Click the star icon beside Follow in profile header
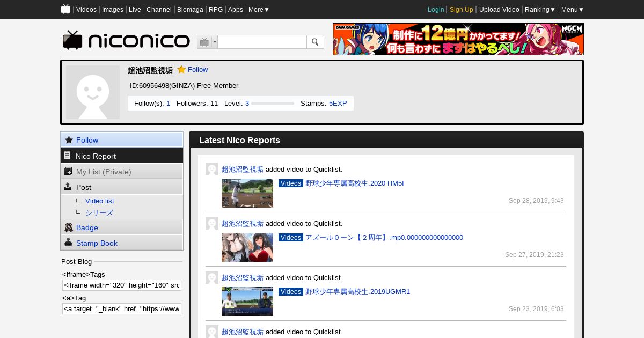Screen dimensions: 644x338 [x=181, y=70]
